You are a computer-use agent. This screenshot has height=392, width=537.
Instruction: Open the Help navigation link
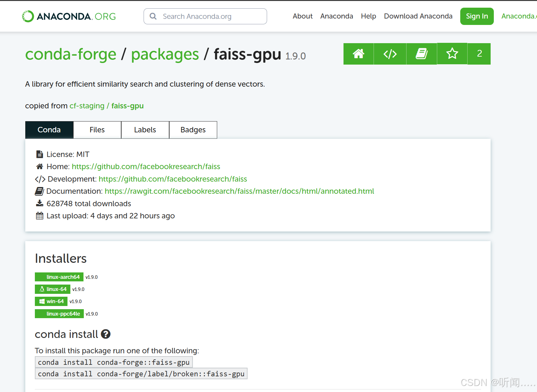[368, 16]
